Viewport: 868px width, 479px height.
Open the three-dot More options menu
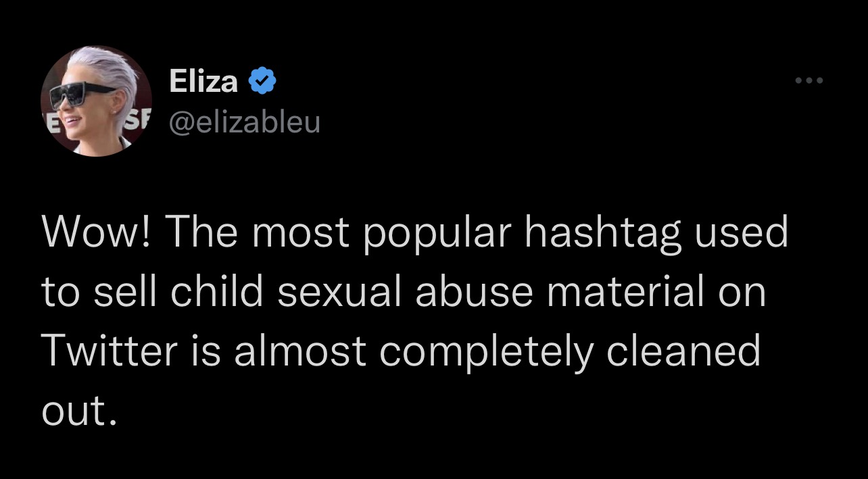[809, 81]
